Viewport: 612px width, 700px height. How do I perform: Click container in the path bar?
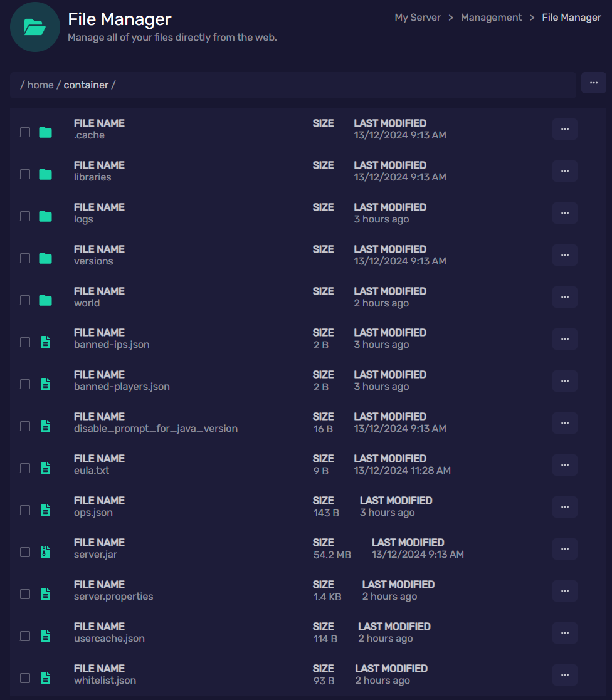tap(86, 85)
